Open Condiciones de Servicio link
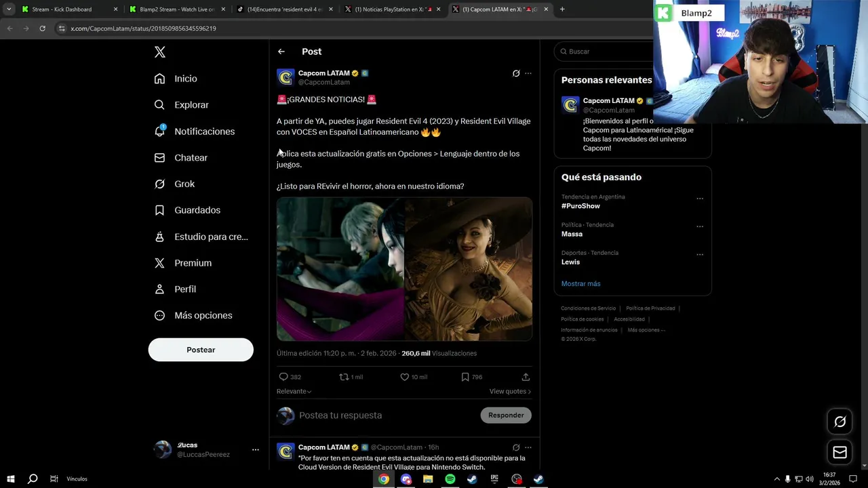 click(589, 308)
